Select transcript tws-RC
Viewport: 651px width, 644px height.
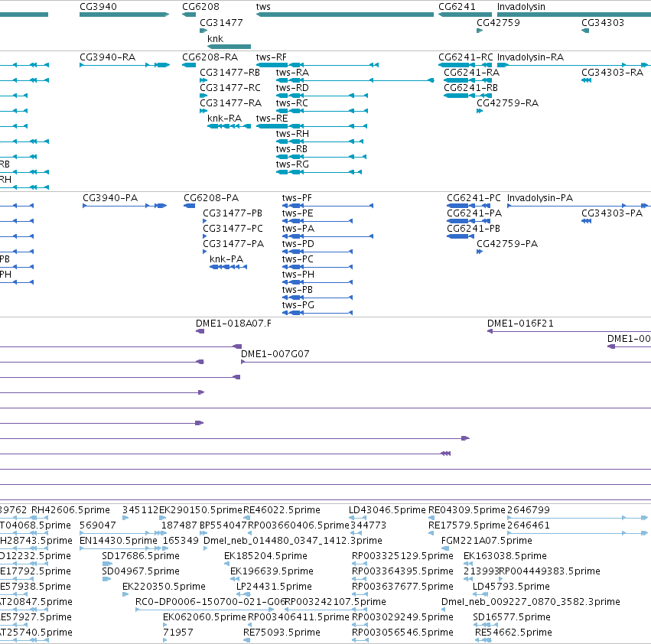(x=292, y=103)
